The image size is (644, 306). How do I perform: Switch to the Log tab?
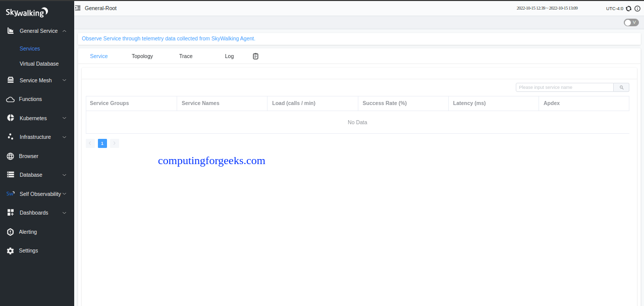[x=229, y=56]
